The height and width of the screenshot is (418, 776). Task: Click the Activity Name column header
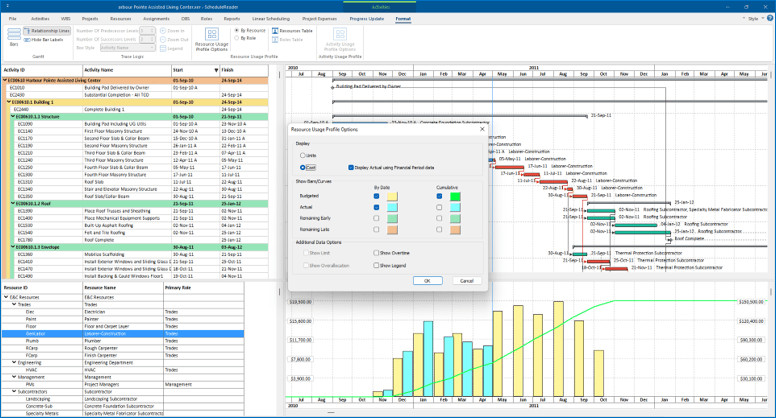[127, 70]
